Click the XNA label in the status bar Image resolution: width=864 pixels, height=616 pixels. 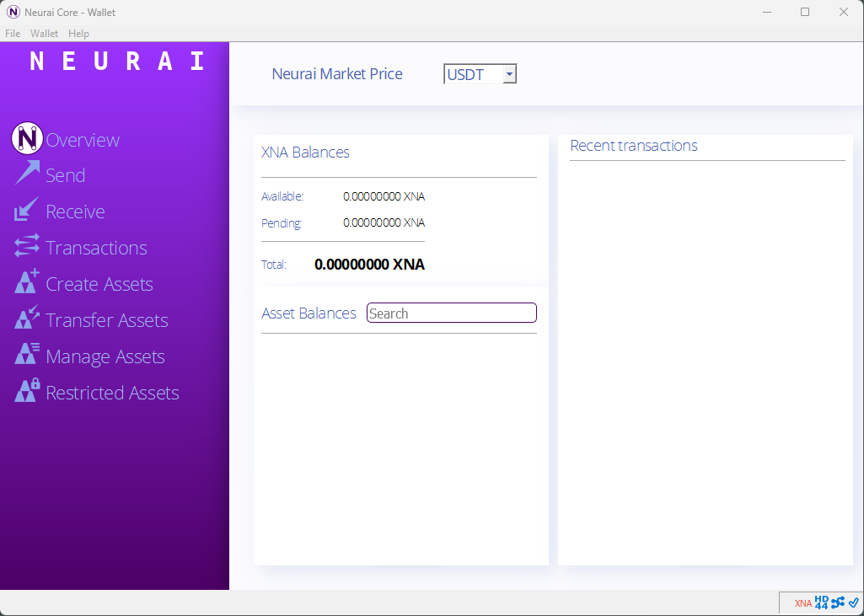point(802,603)
